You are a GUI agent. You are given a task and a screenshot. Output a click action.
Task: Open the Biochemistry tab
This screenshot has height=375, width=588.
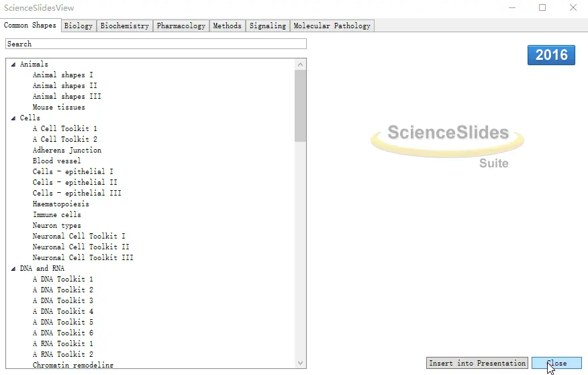(124, 26)
